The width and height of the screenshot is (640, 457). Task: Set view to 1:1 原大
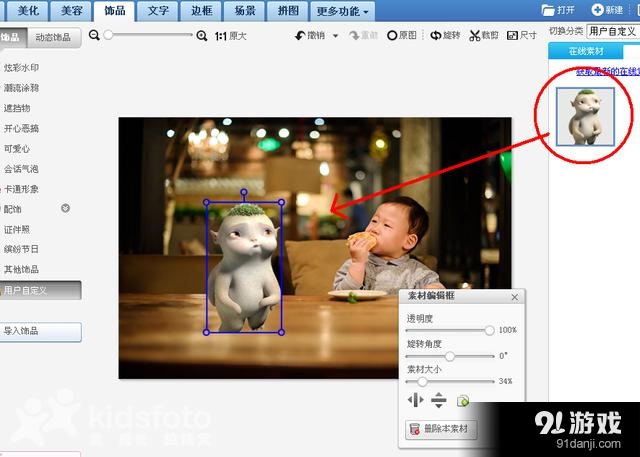click(x=231, y=36)
